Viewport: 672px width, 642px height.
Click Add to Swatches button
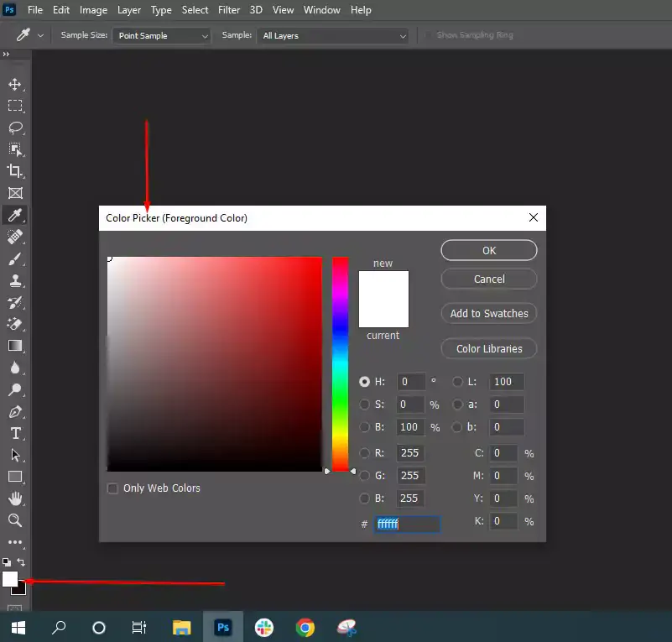click(x=488, y=313)
